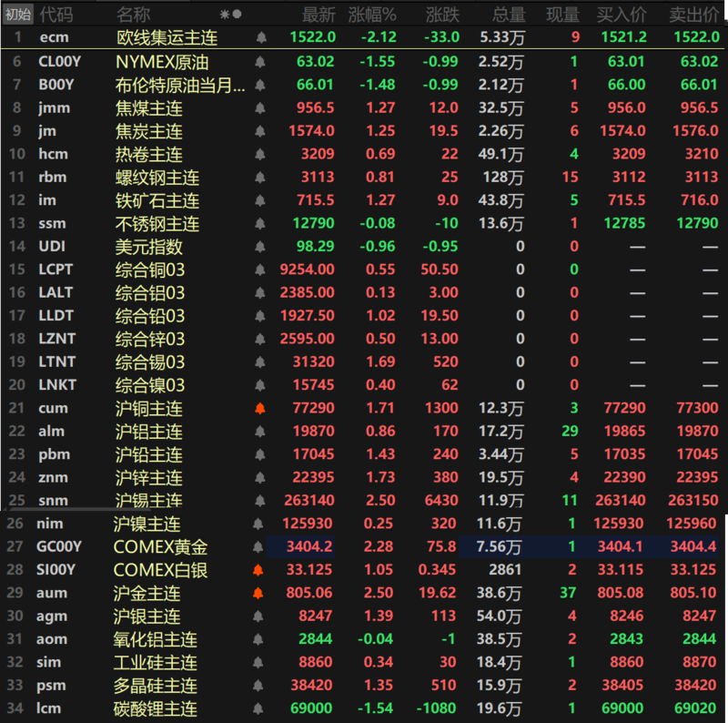728x723 pixels.
Task: Toggle alert bell for 焦煤主连
Action: (260, 108)
